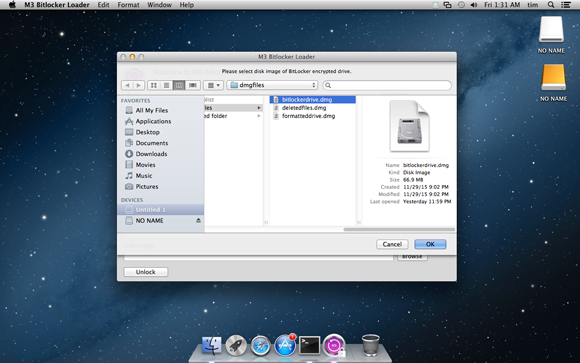The height and width of the screenshot is (363, 580).
Task: Click the horizontal scrollbar in file browser
Action: click(399, 229)
